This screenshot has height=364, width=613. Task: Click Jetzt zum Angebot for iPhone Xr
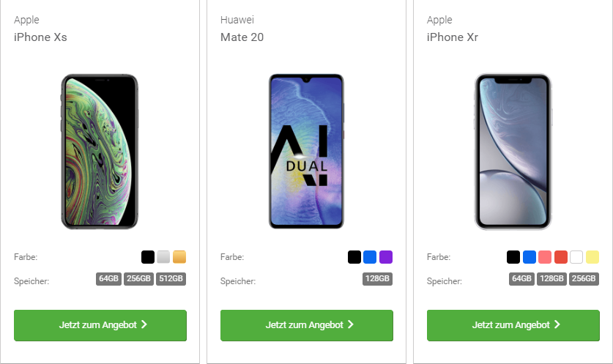coord(513,325)
